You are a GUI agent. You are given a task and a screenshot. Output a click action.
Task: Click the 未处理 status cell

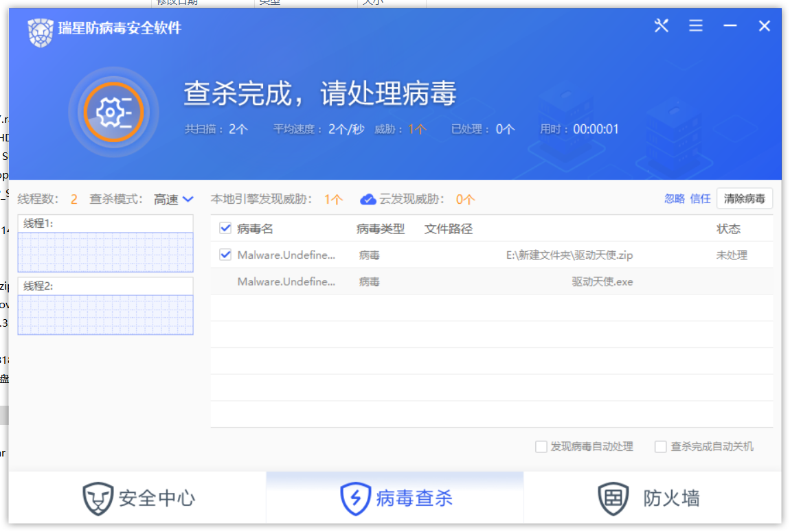tap(732, 255)
